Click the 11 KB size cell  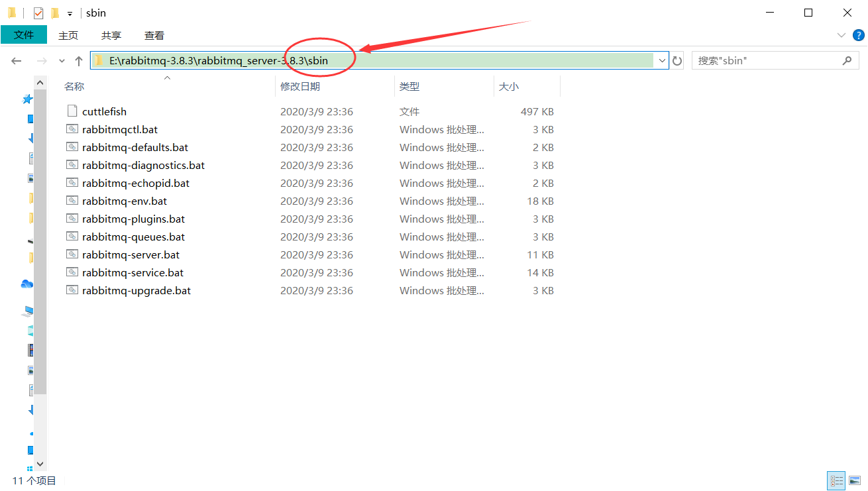pos(540,254)
